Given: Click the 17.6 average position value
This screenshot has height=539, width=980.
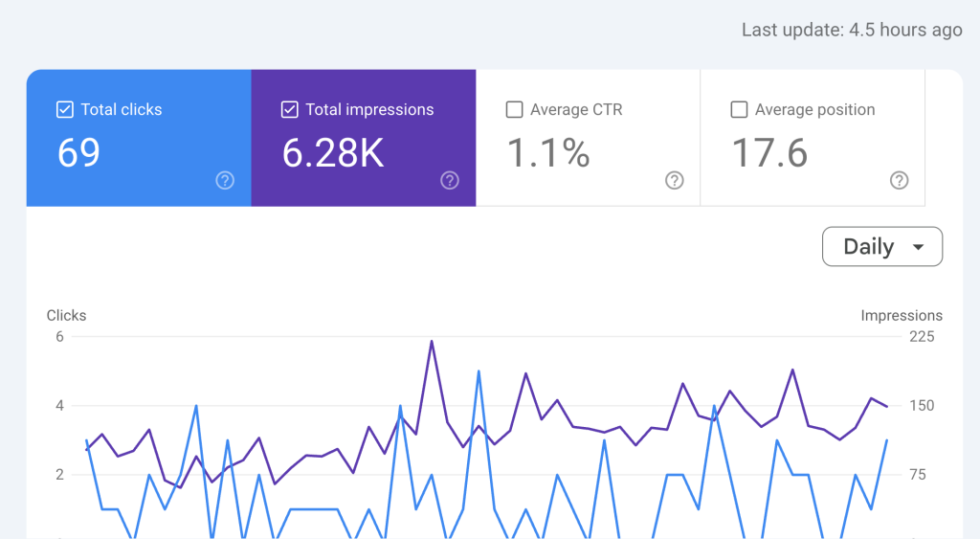Looking at the screenshot, I should click(769, 153).
